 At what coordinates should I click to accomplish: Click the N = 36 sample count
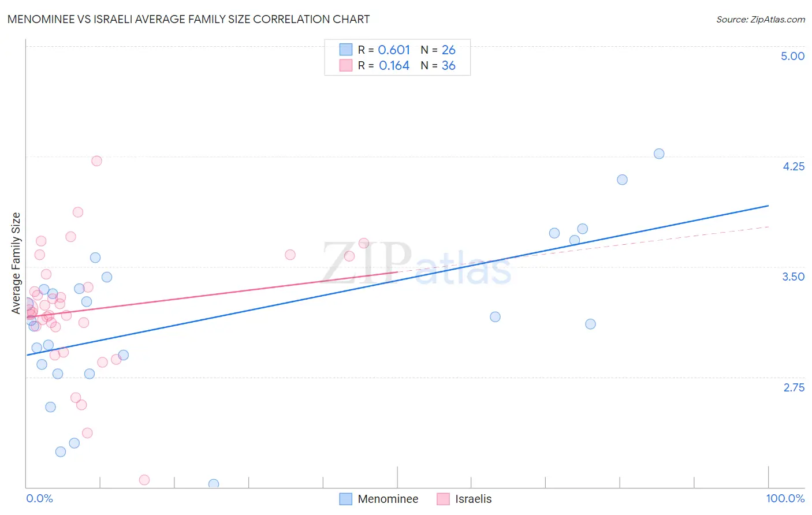coord(438,66)
